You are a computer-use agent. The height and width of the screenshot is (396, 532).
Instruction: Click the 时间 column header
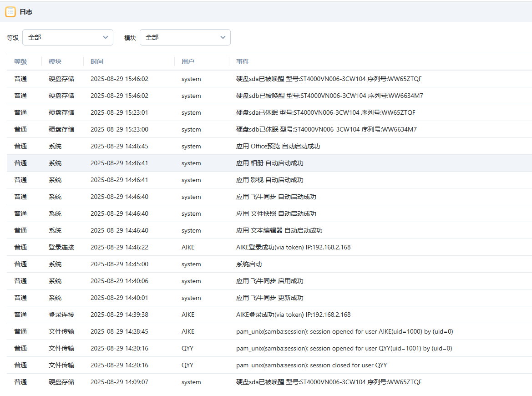[97, 61]
